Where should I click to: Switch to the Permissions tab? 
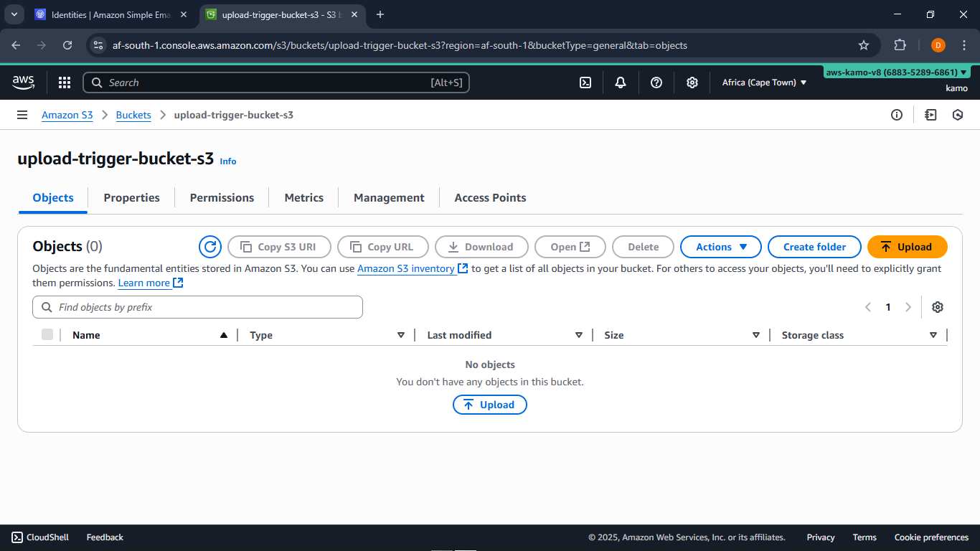click(221, 197)
